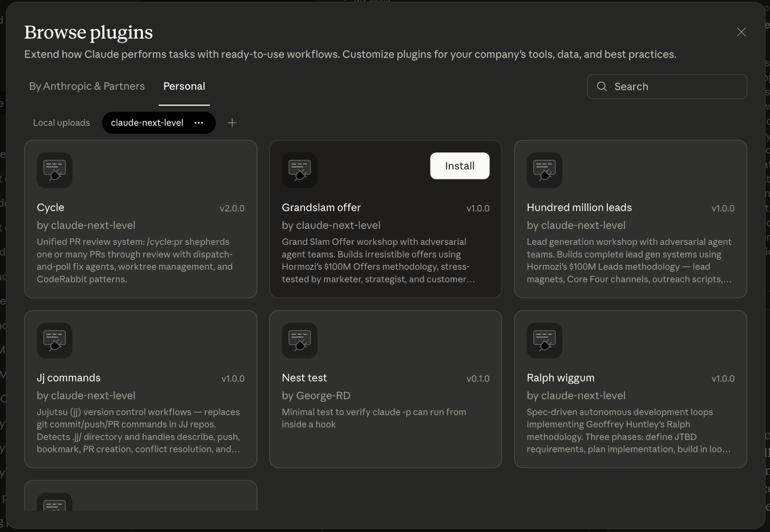This screenshot has height=532, width=770.
Task: Click the 'Spec-driven autonomous development' description
Action: click(628, 430)
